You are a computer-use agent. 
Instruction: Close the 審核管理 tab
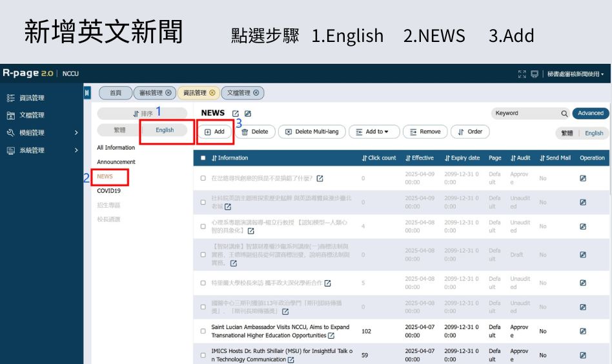[168, 93]
